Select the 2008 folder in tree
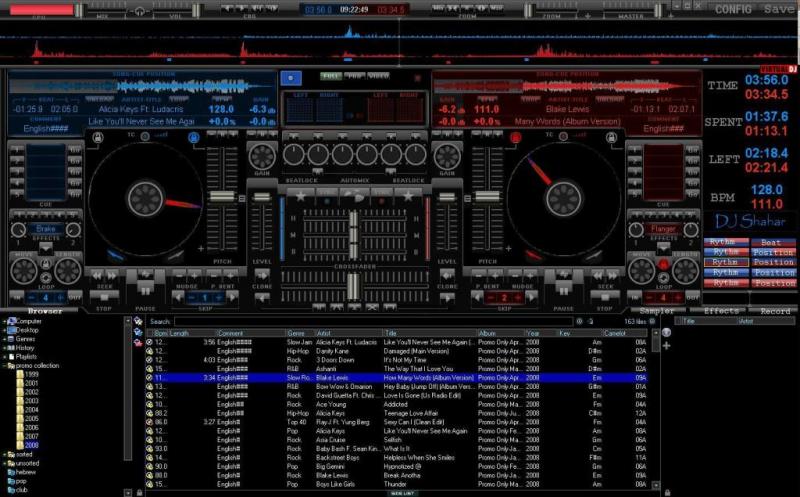 pos(31,445)
